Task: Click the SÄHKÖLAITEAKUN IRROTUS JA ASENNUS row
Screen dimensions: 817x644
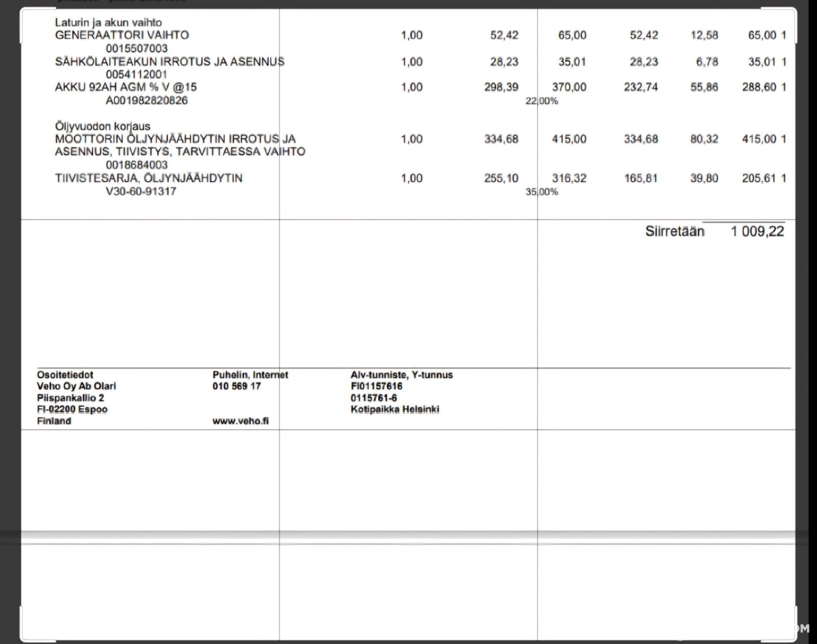Action: (x=170, y=62)
